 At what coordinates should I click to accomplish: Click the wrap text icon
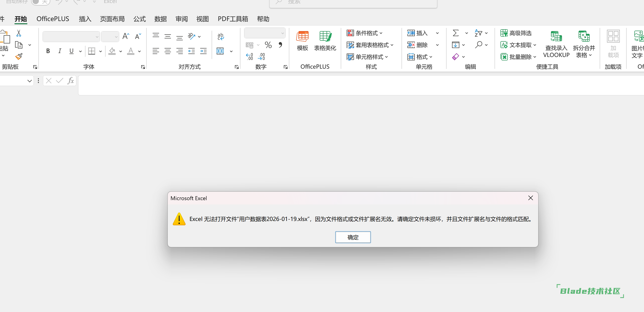pos(221,37)
